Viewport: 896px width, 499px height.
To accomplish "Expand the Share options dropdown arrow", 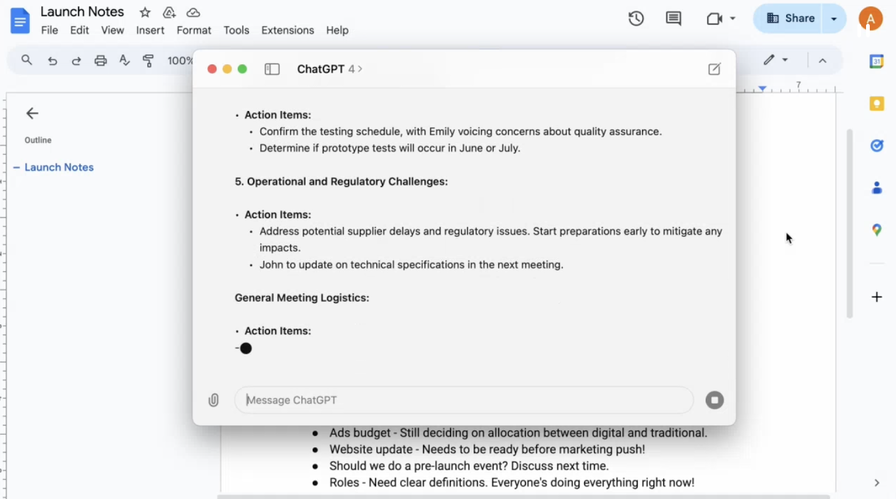I will 834,18.
